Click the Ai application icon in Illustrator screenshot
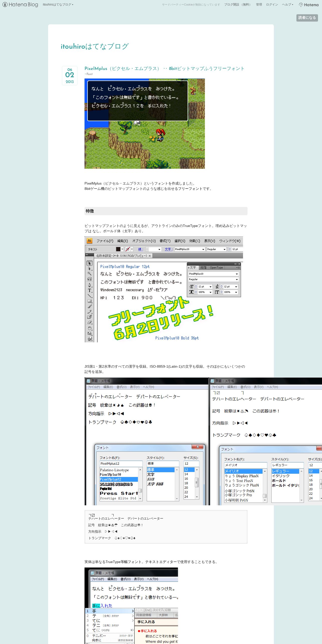Viewport: 322px width, 644px height. click(89, 240)
